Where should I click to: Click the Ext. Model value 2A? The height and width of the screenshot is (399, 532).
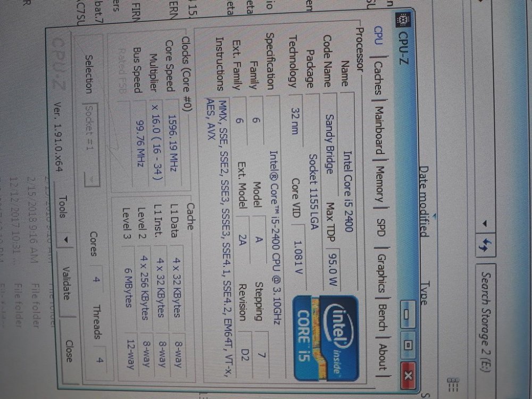point(243,239)
